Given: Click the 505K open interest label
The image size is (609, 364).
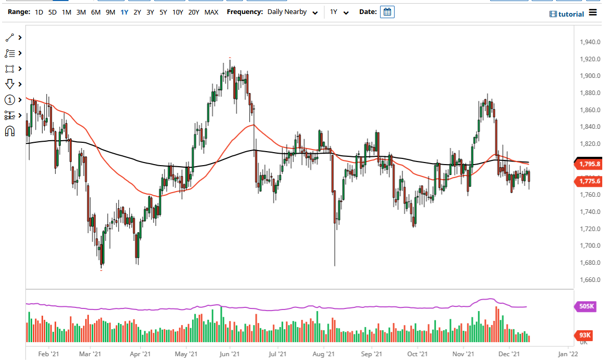Looking at the screenshot, I should pyautogui.click(x=585, y=306).
